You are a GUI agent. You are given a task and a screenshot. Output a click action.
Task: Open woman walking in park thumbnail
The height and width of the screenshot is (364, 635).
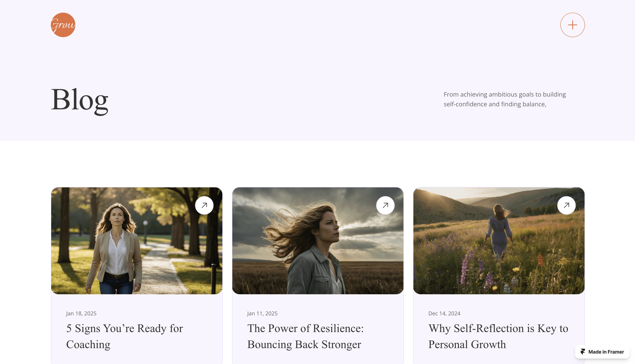(137, 241)
